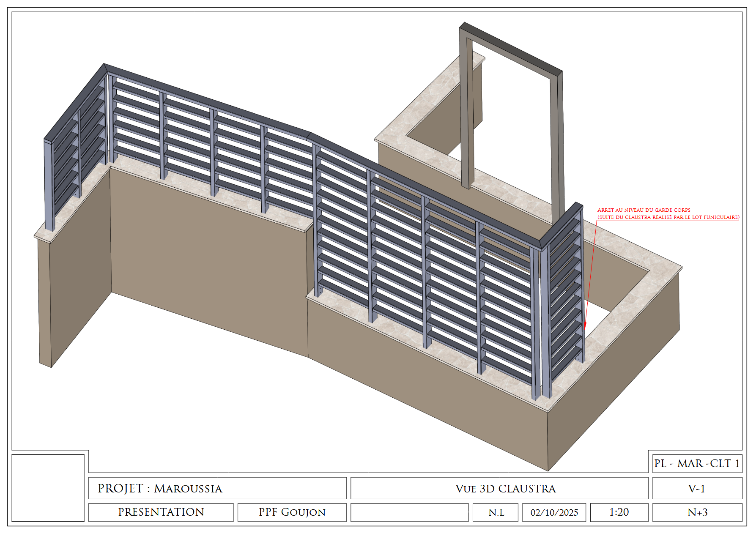756x533 pixels.
Task: Select the 'V-1' version cell
Action: click(697, 488)
